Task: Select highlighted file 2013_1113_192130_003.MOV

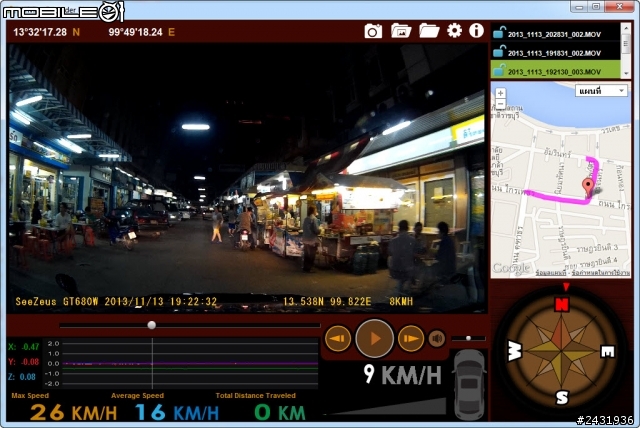Action: point(556,71)
